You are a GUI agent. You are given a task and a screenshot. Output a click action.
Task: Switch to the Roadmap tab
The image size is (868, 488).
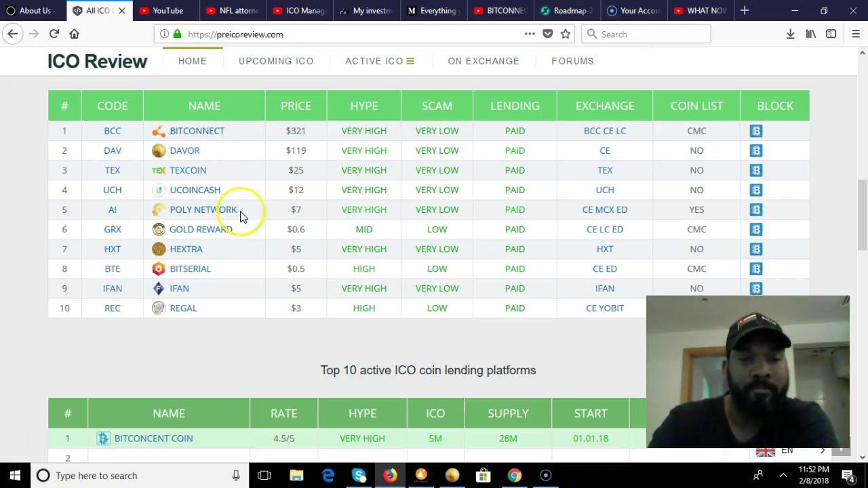[x=567, y=10]
